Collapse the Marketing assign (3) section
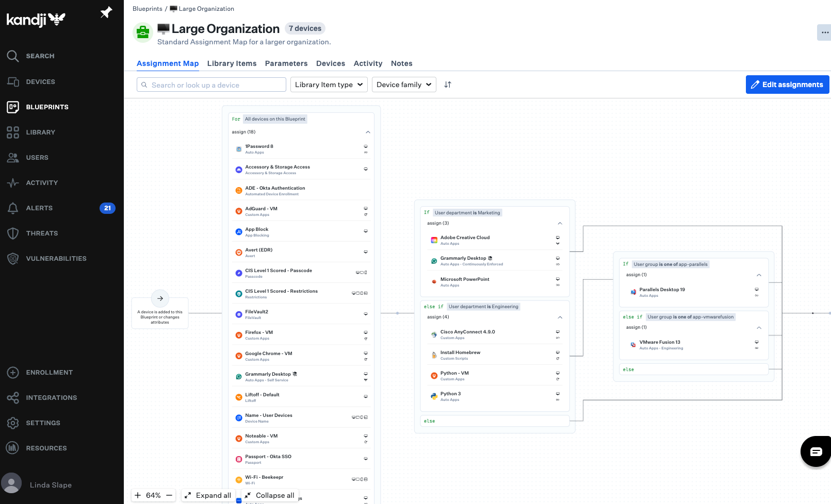The height and width of the screenshot is (504, 831). (x=560, y=223)
